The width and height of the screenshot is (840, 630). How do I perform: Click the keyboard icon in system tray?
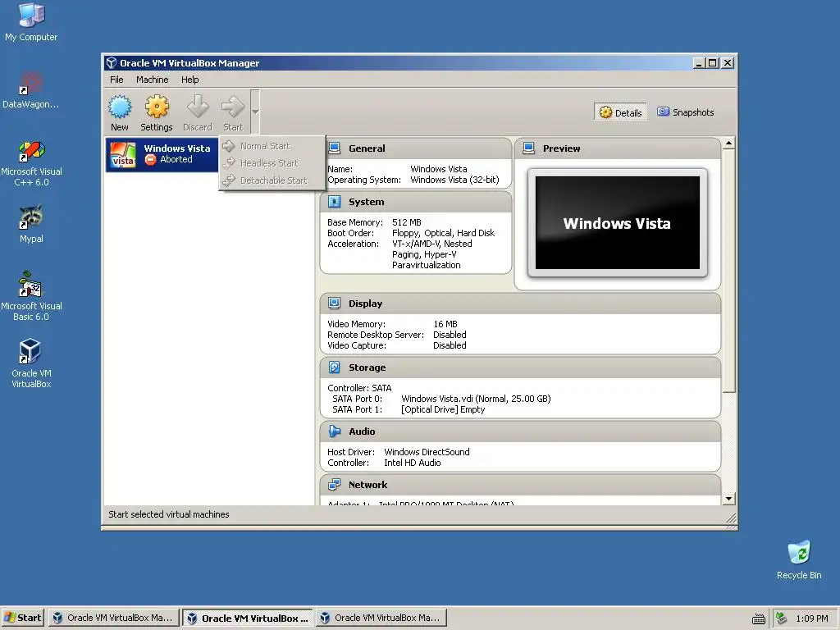click(x=759, y=619)
